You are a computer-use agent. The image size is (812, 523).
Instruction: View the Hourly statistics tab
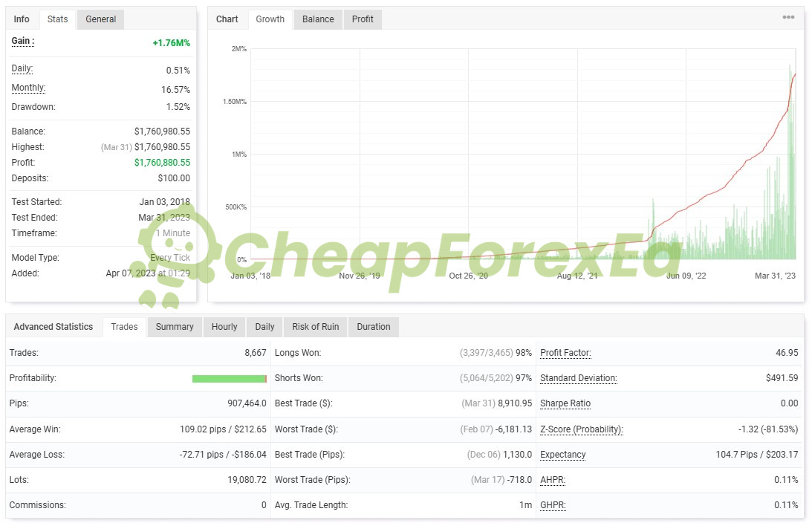click(224, 327)
